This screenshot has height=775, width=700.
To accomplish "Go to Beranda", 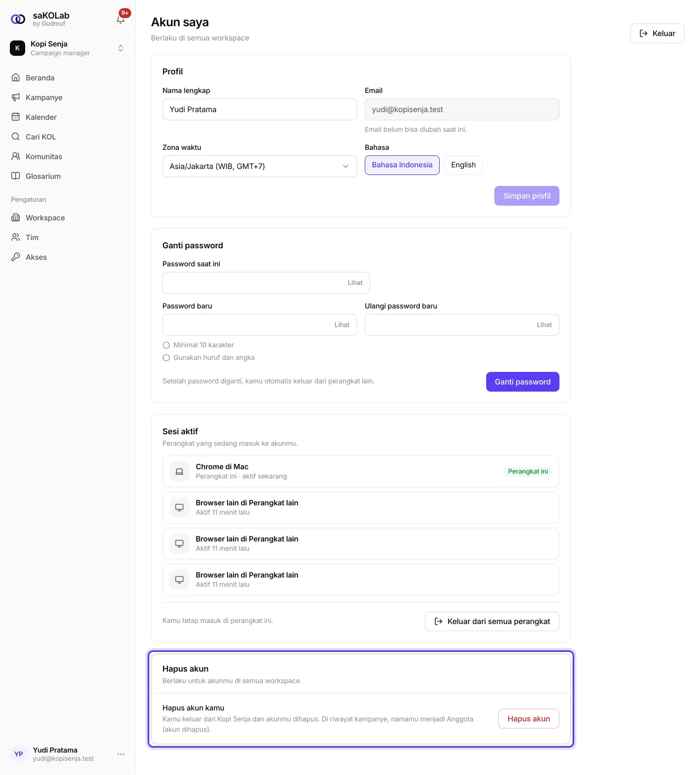I will tap(68, 78).
